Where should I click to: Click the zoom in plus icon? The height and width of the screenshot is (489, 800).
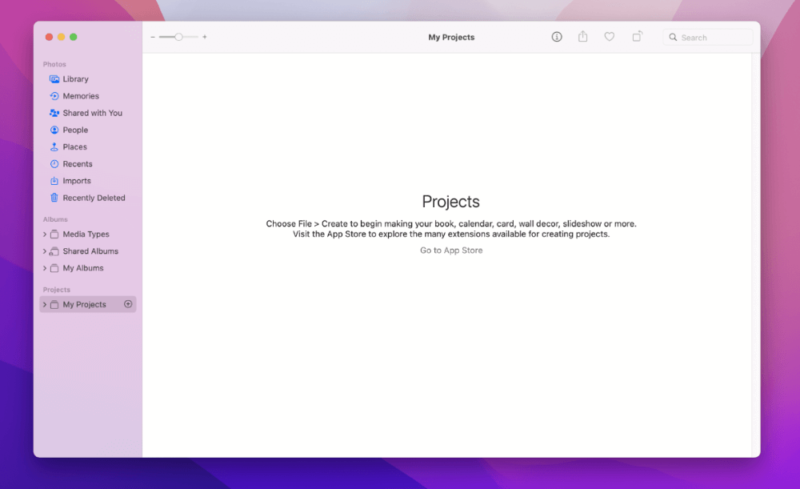(205, 37)
